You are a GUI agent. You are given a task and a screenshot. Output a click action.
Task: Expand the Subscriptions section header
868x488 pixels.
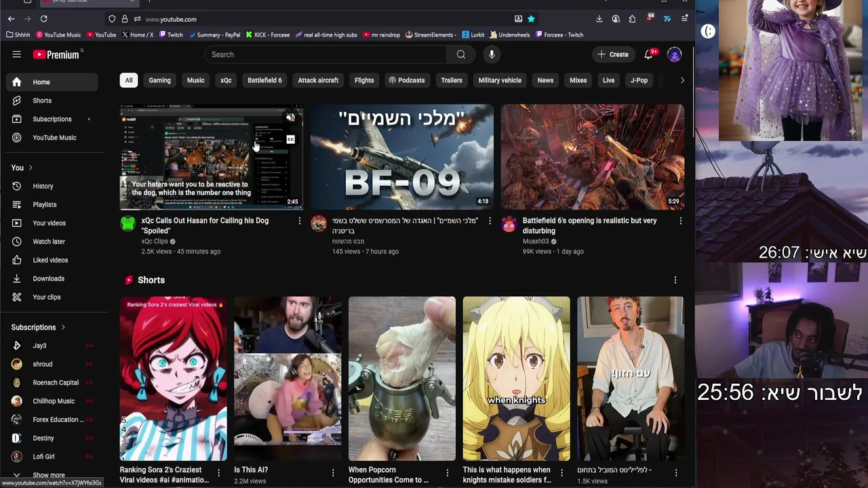(38, 327)
